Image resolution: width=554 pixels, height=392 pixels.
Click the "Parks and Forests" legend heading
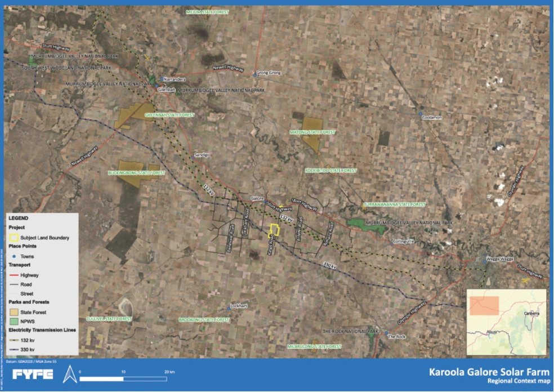[x=29, y=302]
